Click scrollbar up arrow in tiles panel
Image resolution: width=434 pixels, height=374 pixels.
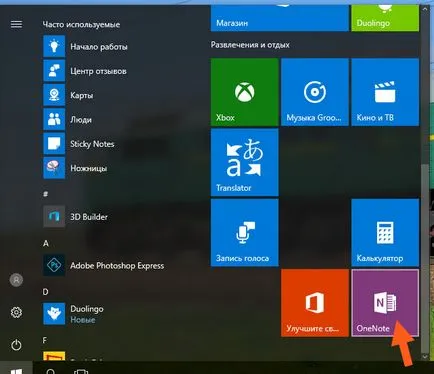pyautogui.click(x=425, y=9)
